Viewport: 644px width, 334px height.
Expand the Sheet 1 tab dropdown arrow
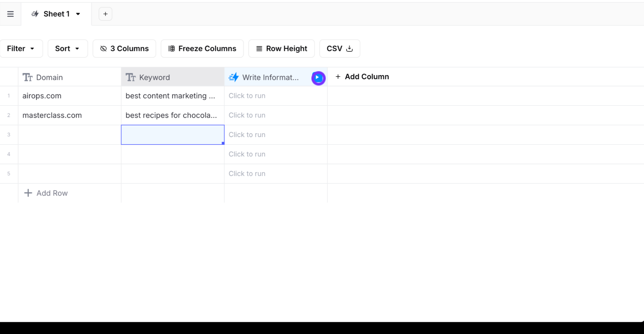(x=79, y=14)
